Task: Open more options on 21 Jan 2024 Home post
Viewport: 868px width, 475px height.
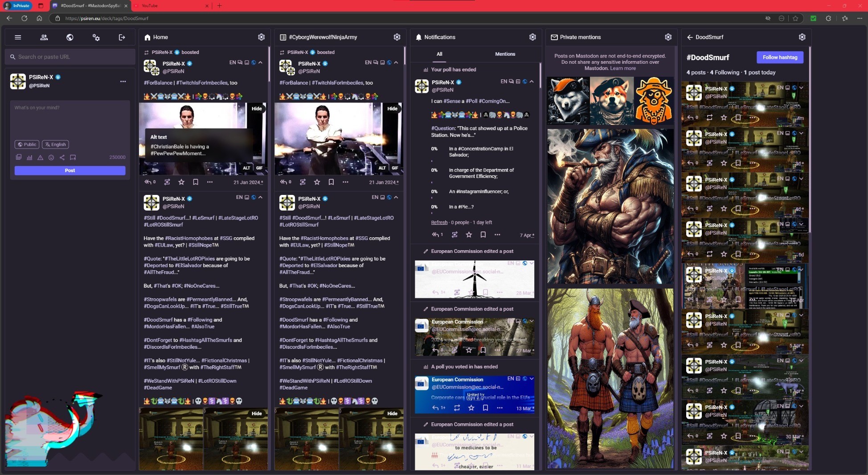Action: pyautogui.click(x=210, y=182)
